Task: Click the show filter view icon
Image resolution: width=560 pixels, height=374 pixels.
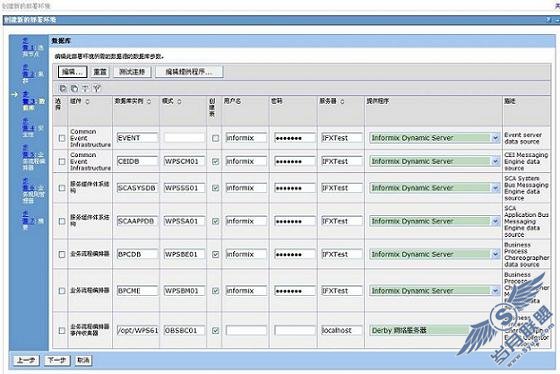Action: click(x=85, y=88)
